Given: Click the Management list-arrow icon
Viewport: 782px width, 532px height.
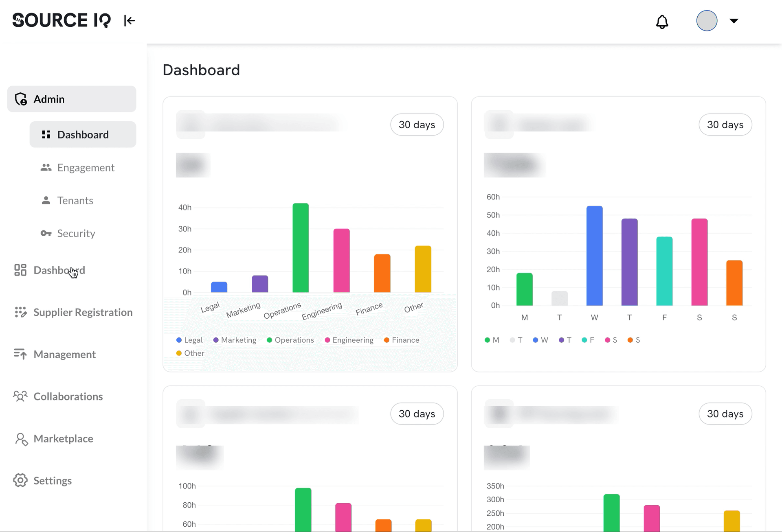Looking at the screenshot, I should tap(20, 354).
